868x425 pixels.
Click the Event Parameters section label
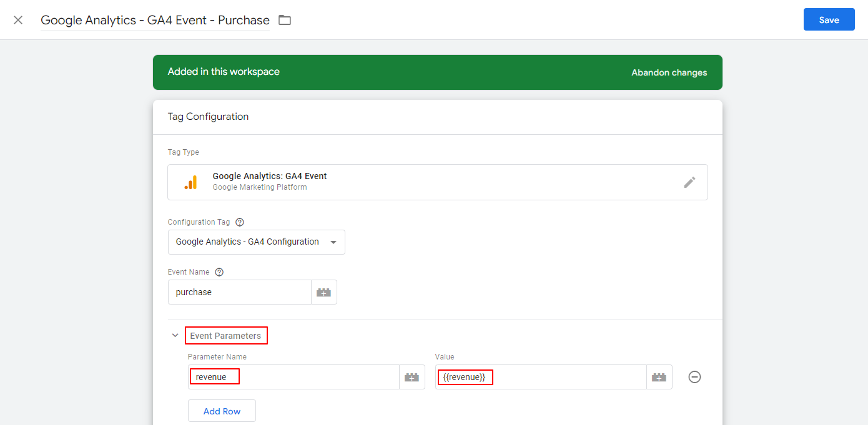pyautogui.click(x=225, y=336)
